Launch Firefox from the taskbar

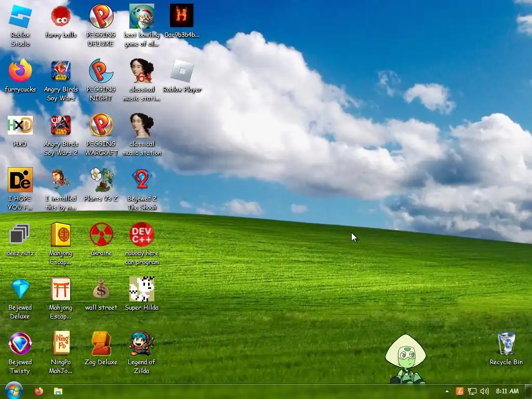[x=38, y=391]
